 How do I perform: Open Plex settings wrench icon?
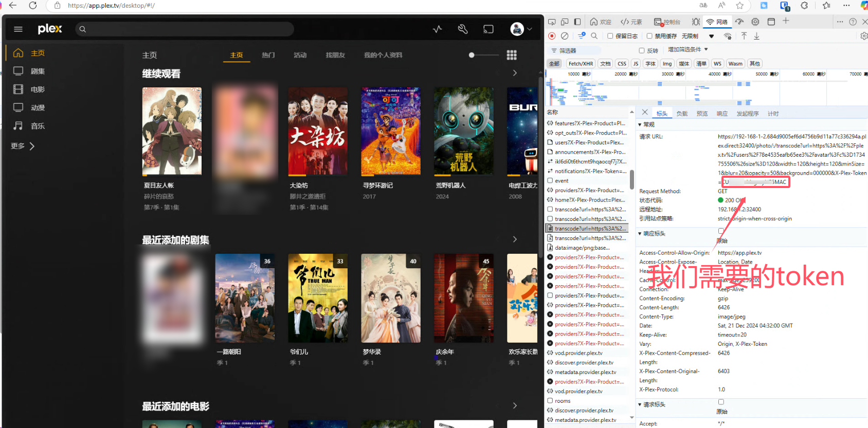pos(463,29)
